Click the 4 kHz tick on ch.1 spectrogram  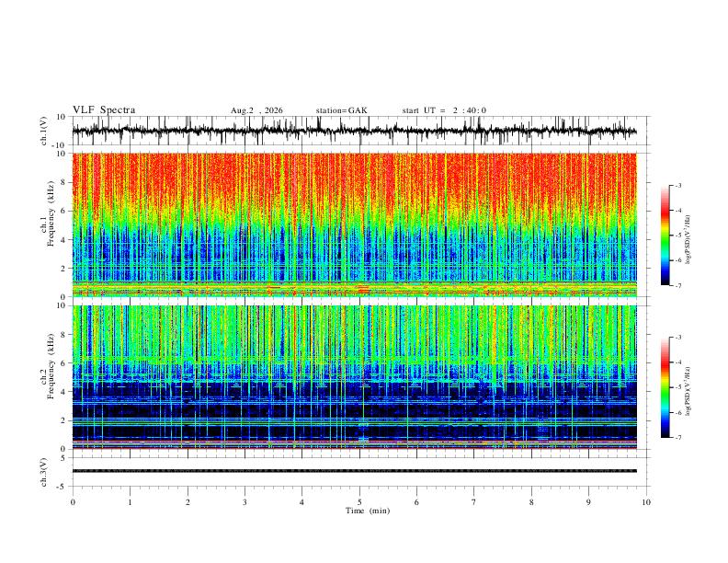coord(63,240)
